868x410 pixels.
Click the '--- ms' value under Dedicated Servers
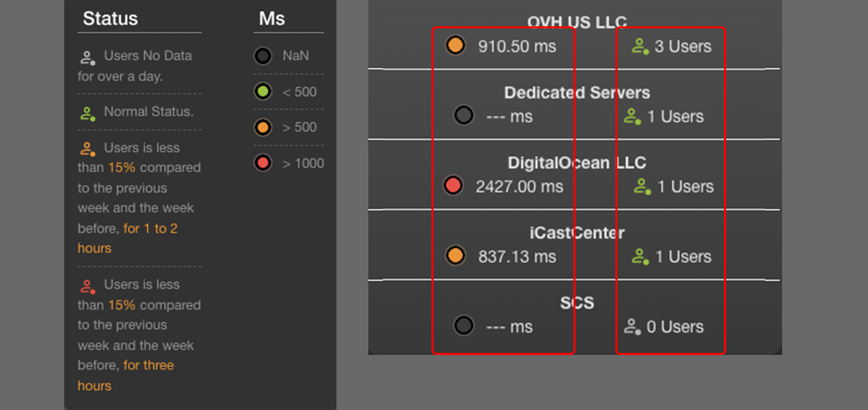[509, 117]
